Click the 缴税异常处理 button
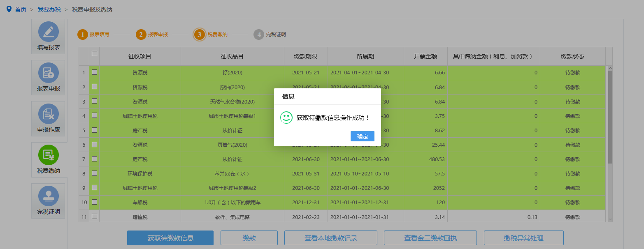This screenshot has height=249, width=644. pyautogui.click(x=524, y=238)
